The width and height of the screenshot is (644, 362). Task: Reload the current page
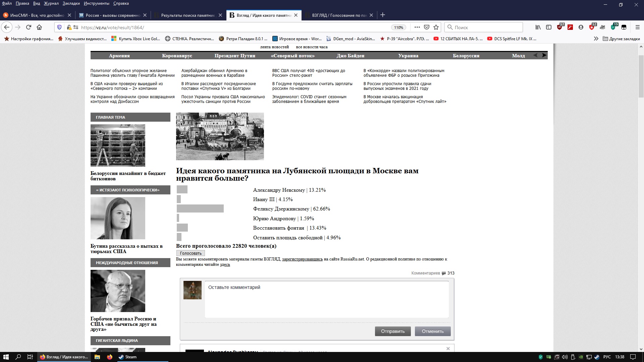[x=29, y=27]
